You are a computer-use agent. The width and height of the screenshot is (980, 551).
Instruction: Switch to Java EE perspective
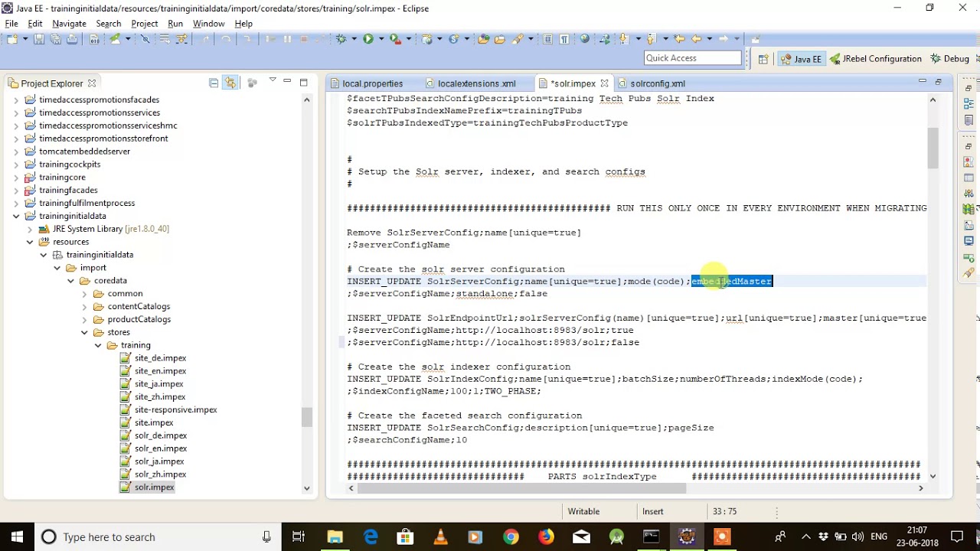[800, 59]
